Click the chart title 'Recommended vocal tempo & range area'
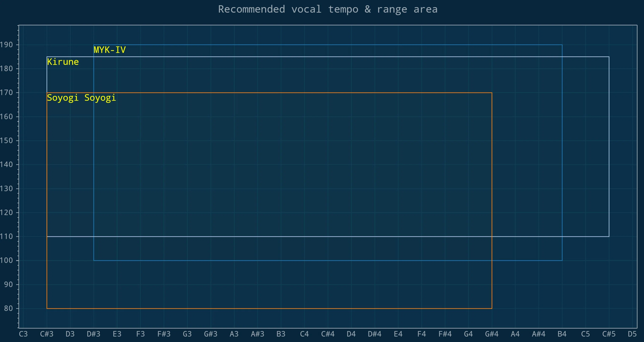644x342 pixels. [328, 9]
